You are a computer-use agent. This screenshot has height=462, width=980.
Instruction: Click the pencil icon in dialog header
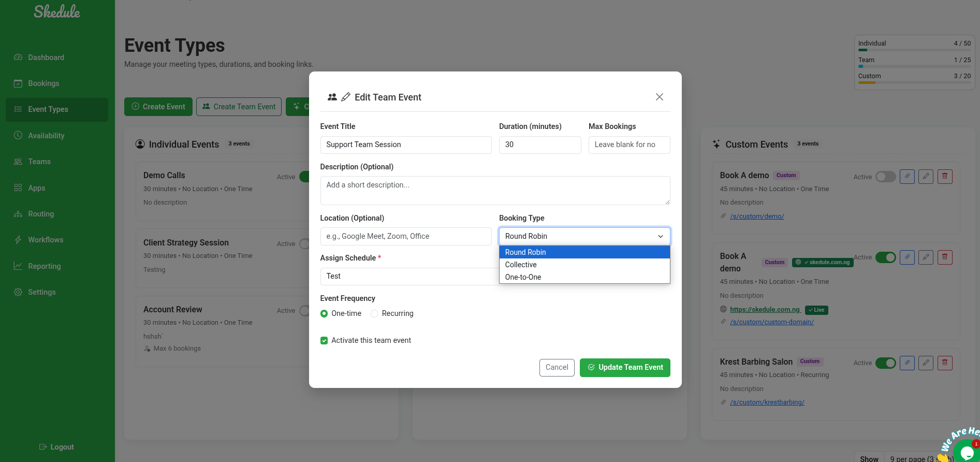point(346,97)
